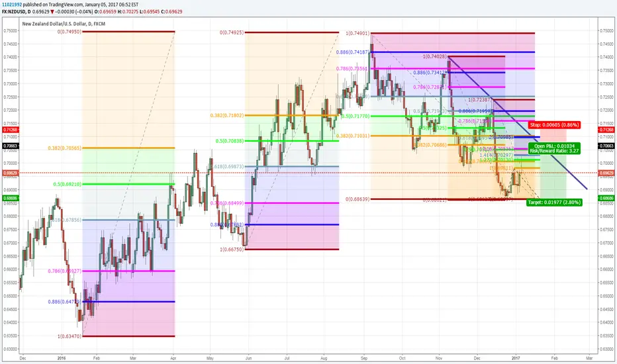
Task: Click the Jul label on time axis
Action: [x=287, y=359]
